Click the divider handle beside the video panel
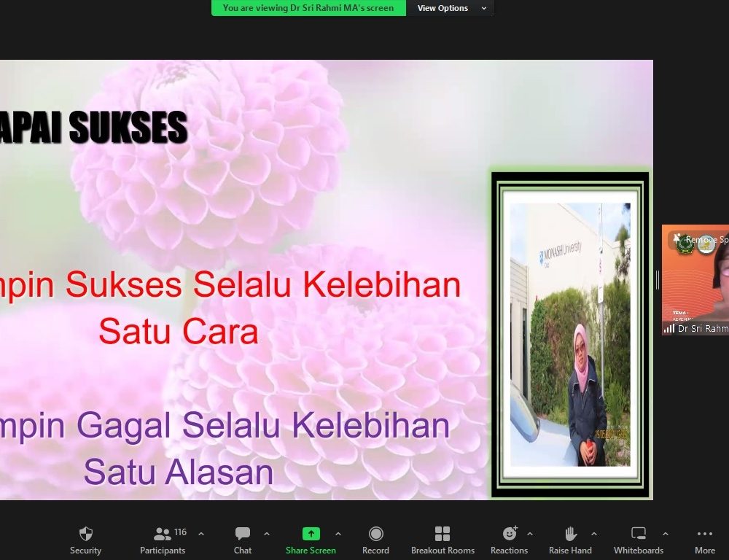 pos(658,280)
